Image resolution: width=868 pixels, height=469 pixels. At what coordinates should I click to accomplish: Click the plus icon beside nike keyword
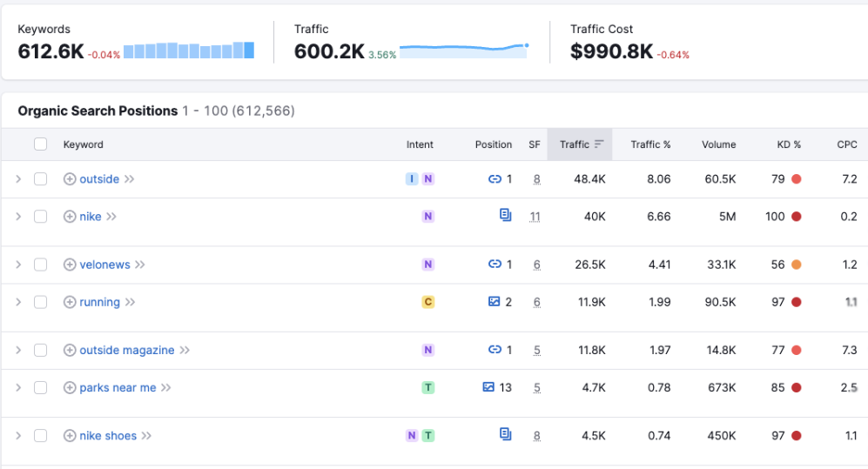[70, 217]
